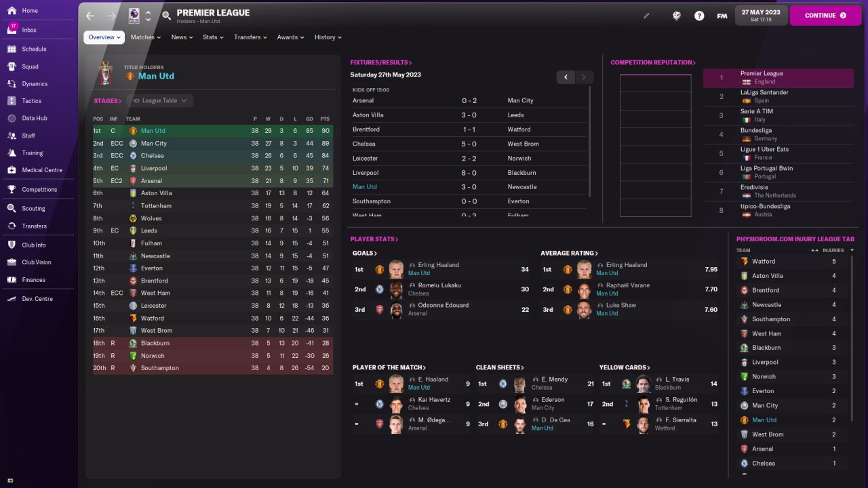This screenshot has height=488, width=868.
Task: Open the competition switcher chevrons beside logo
Action: (149, 16)
